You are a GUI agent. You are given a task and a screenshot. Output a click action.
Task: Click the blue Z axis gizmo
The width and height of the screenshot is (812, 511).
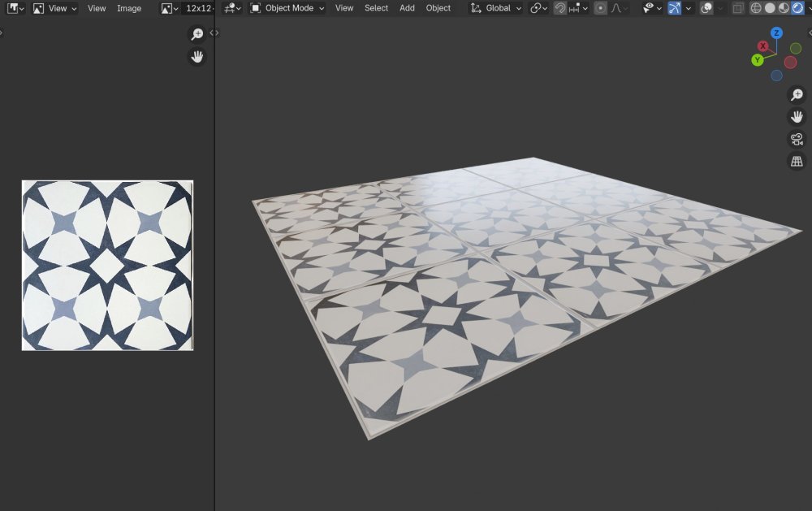click(x=775, y=33)
